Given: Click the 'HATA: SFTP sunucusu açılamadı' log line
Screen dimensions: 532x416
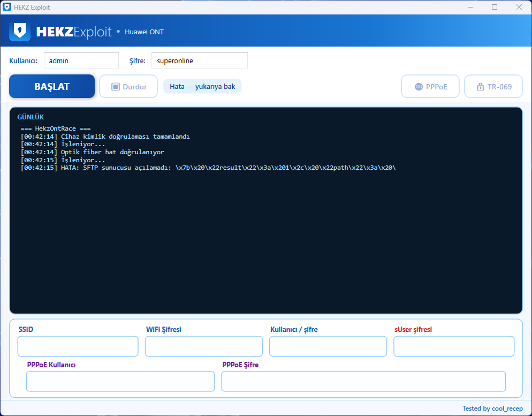Looking at the screenshot, I should [208, 168].
